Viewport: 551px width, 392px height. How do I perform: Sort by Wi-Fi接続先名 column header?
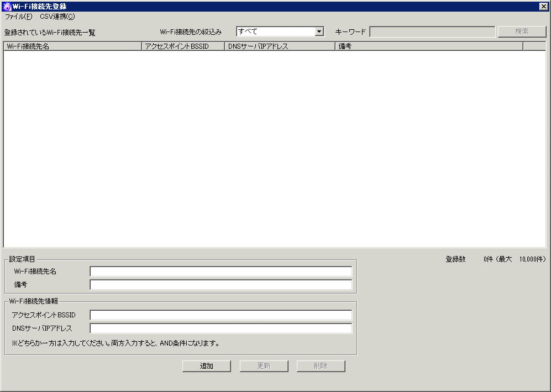pyautogui.click(x=72, y=46)
